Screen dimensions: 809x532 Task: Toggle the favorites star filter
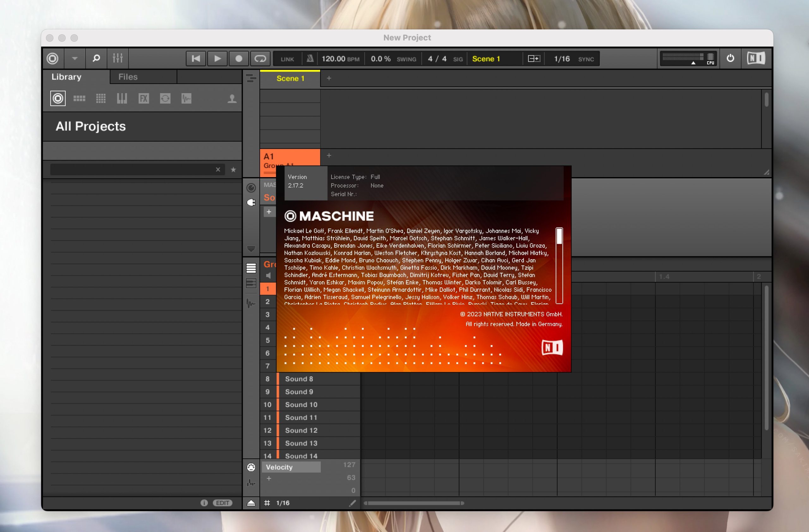tap(233, 170)
